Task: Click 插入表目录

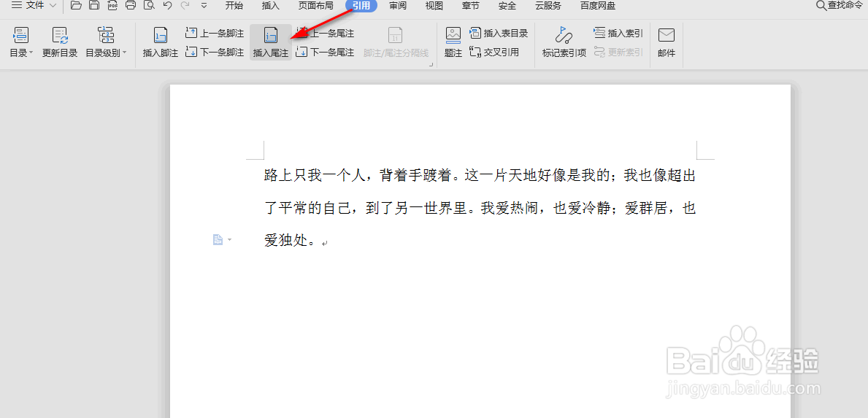Action: (499, 33)
